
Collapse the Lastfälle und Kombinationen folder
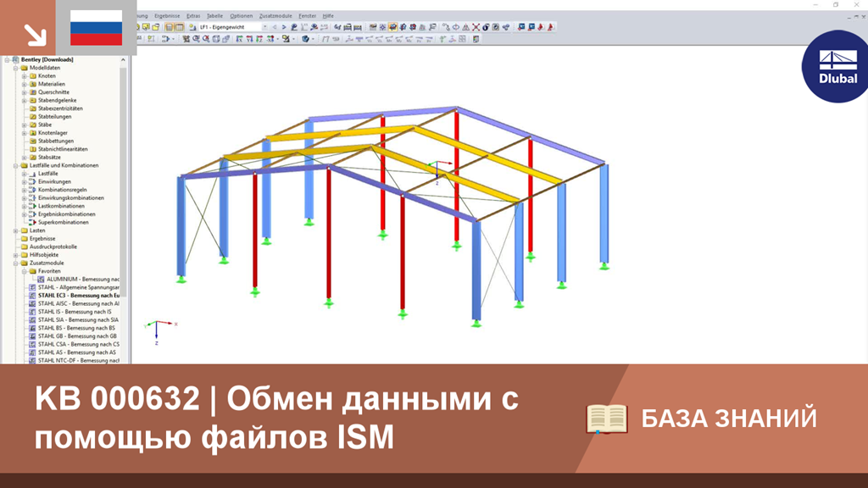click(x=16, y=165)
